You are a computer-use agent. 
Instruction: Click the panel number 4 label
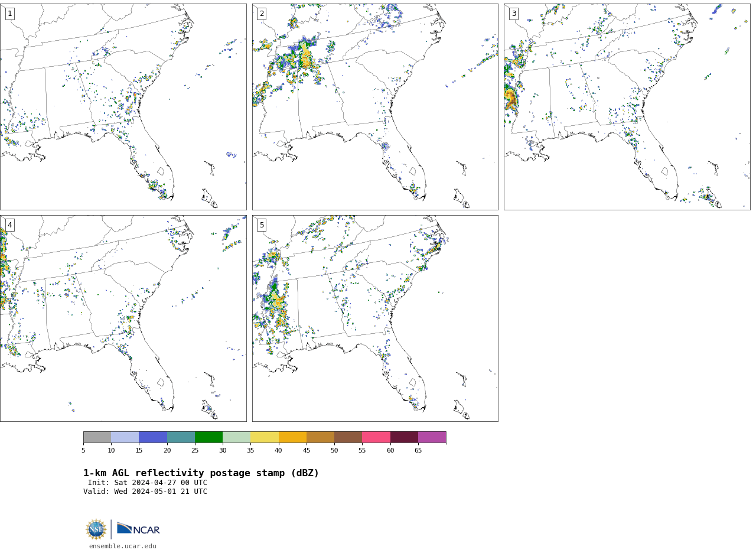[x=9, y=225]
